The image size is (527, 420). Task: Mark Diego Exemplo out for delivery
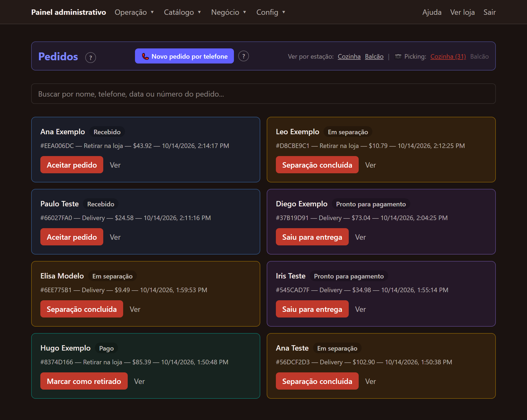coord(312,237)
